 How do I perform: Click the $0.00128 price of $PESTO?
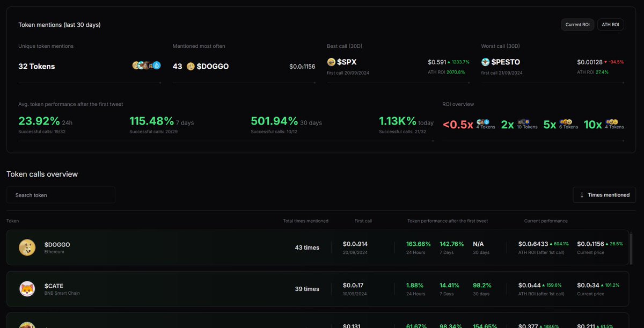pyautogui.click(x=590, y=62)
